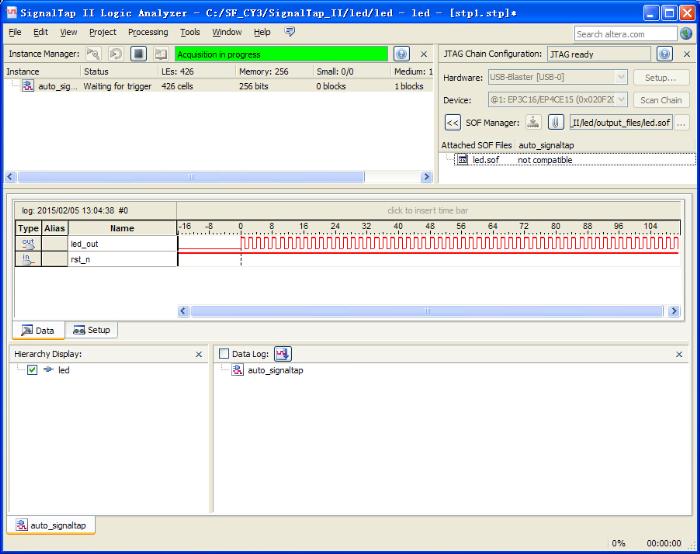Click the JTAG Chain Configuration help icon
The image size is (700, 554).
665,54
